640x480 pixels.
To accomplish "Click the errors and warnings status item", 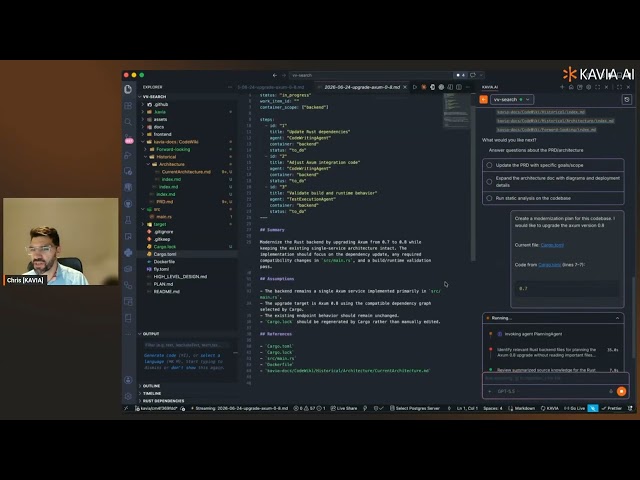I will point(309,408).
